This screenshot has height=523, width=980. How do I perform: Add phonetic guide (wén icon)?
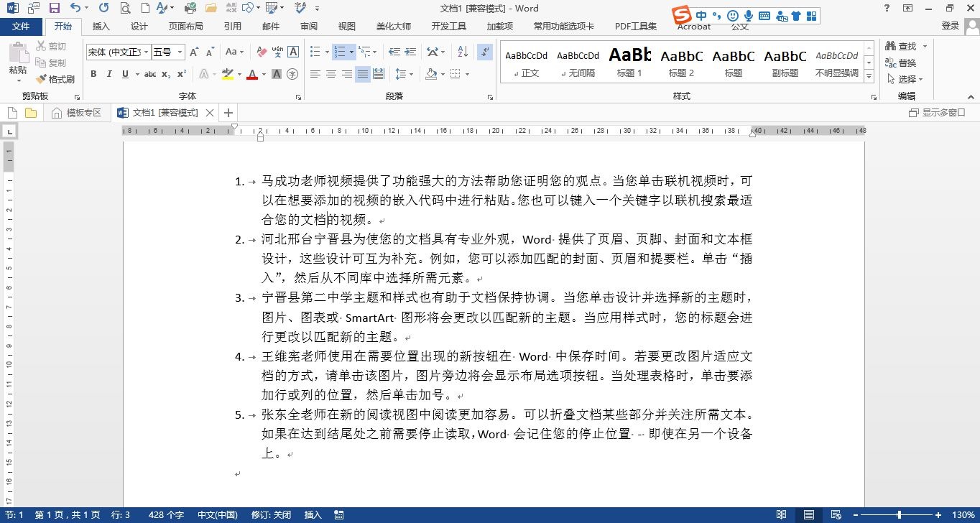pos(277,52)
